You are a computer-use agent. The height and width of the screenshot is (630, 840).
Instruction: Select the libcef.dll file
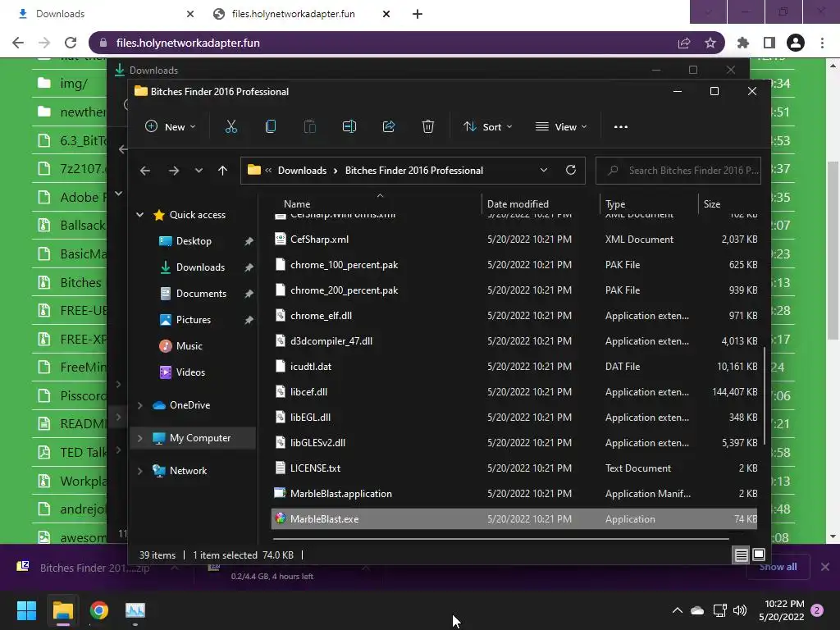(514, 392)
